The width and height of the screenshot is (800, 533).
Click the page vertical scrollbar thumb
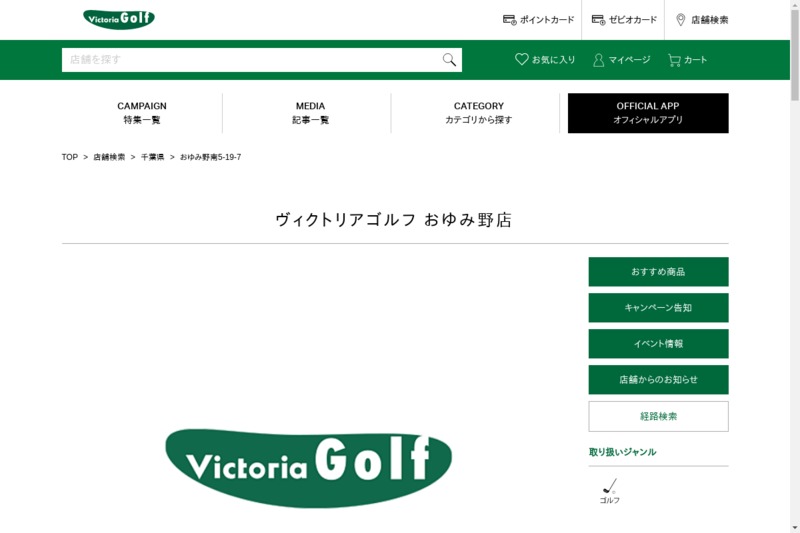[x=795, y=54]
